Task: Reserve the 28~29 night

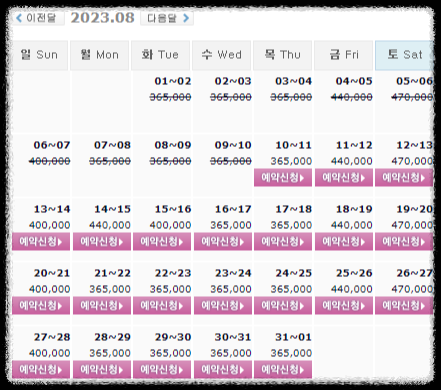Action: pyautogui.click(x=102, y=369)
